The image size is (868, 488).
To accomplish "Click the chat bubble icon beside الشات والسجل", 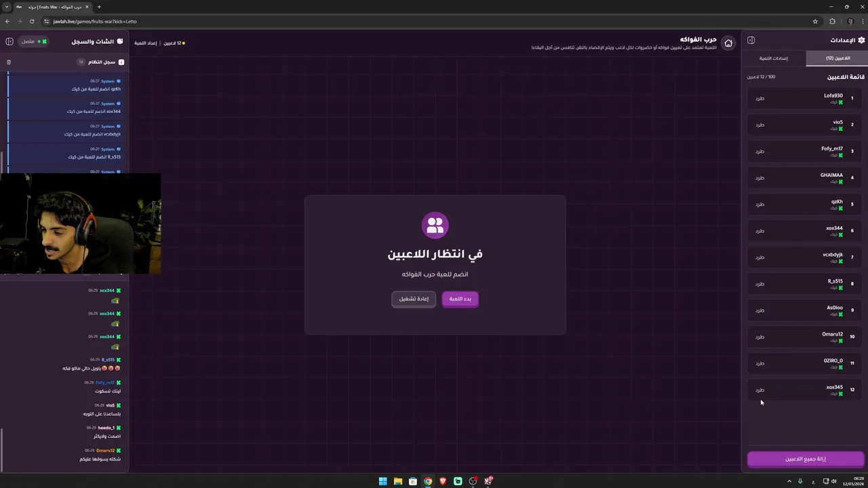I will pos(120,41).
